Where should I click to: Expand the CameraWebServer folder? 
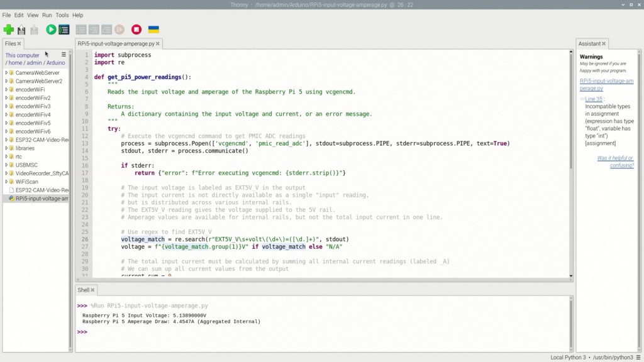pos(7,73)
